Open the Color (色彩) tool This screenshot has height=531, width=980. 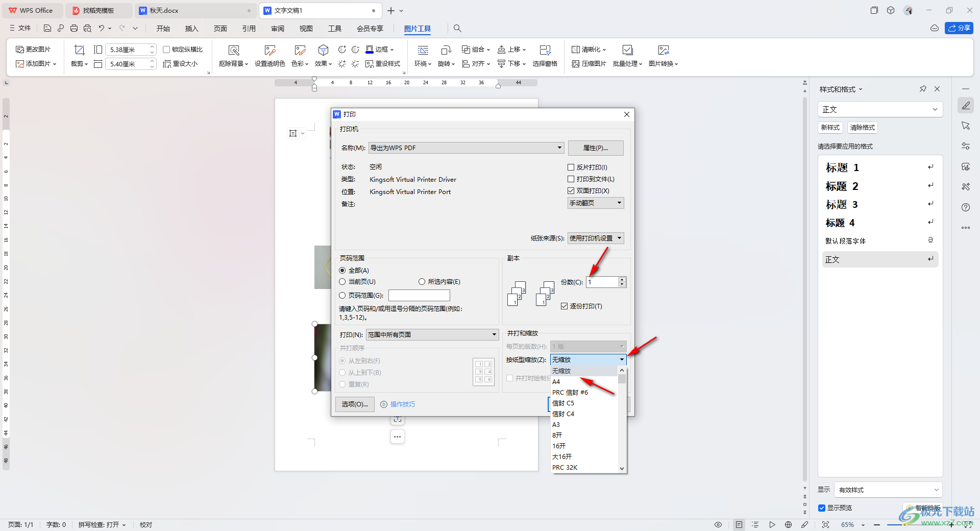pyautogui.click(x=300, y=55)
